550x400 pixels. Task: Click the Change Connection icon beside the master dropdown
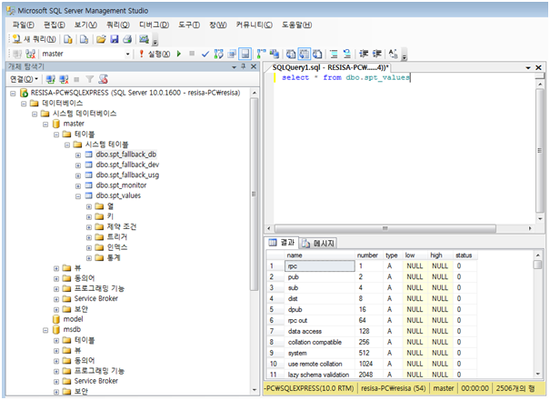pyautogui.click(x=31, y=54)
